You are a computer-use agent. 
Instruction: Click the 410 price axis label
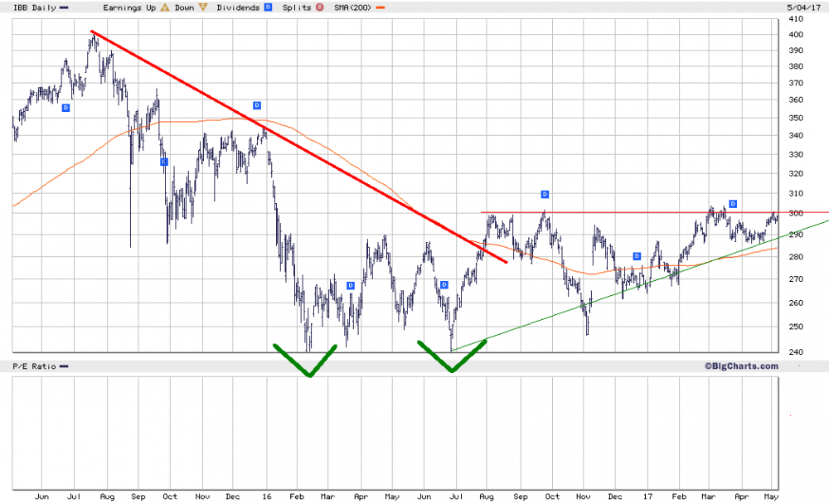pos(796,18)
